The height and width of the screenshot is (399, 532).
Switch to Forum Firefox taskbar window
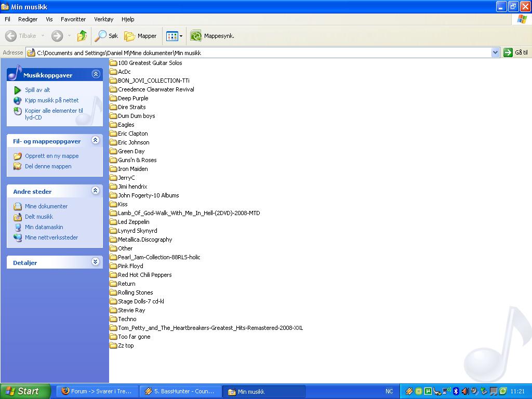click(x=97, y=391)
